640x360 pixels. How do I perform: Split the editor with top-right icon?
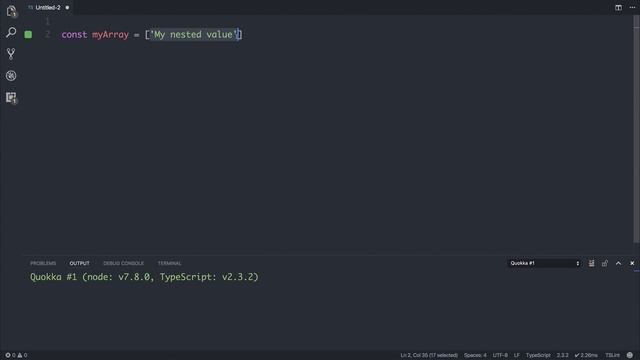618,7
